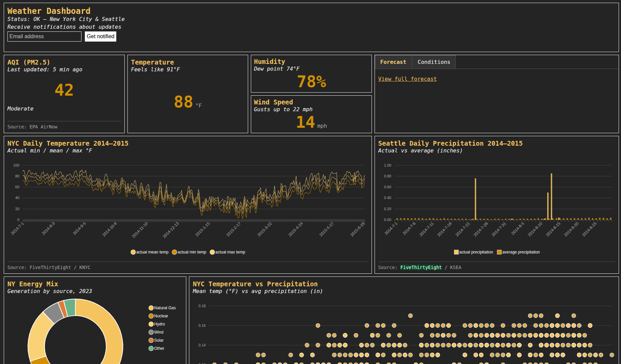621x364 pixels.
Task: Toggle Other in the energy mix legend
Action: coord(157,348)
